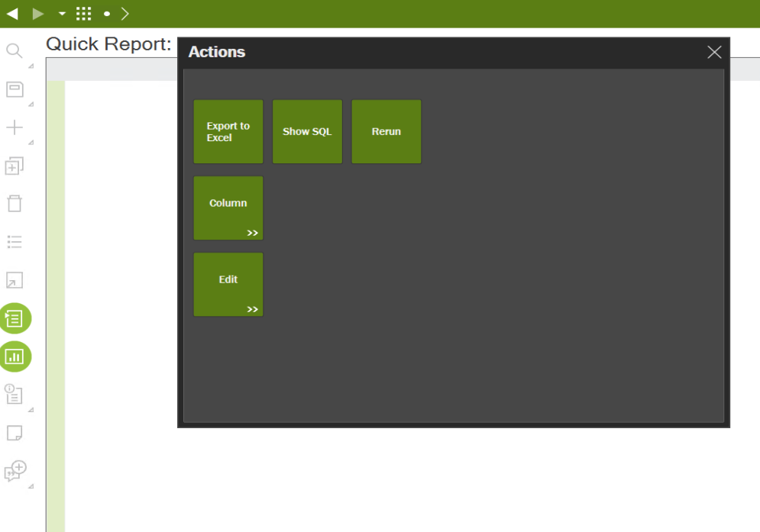Click the Rerun tile
Viewport: 760px width, 532px height.
tap(386, 132)
